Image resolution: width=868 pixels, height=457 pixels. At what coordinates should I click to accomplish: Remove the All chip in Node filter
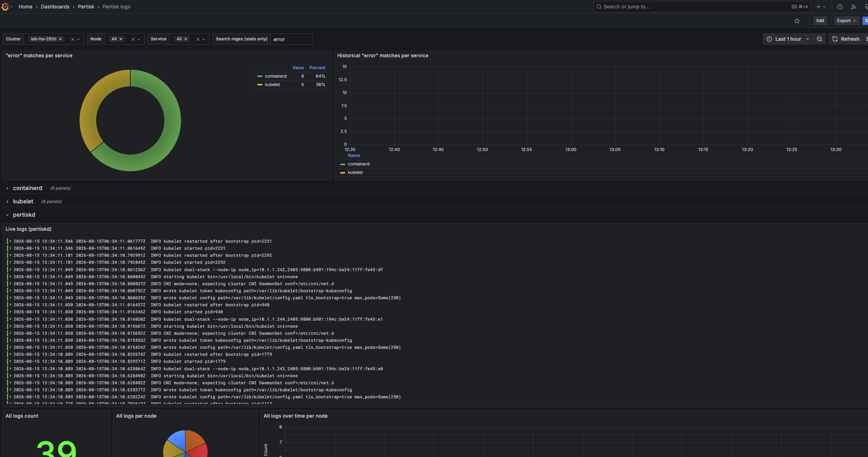[121, 39]
